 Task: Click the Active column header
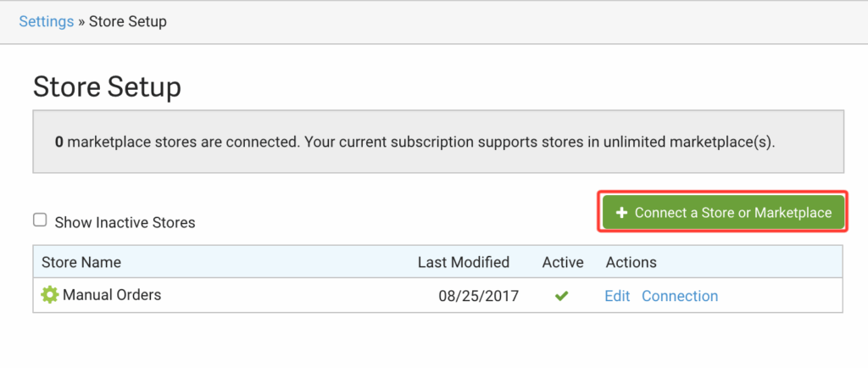pos(563,262)
